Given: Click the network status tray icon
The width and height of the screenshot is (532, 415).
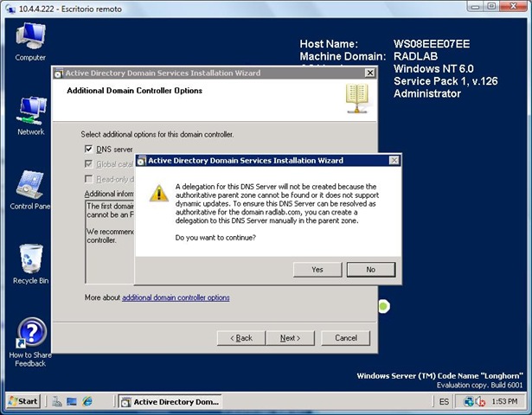Looking at the screenshot, I should point(468,402).
